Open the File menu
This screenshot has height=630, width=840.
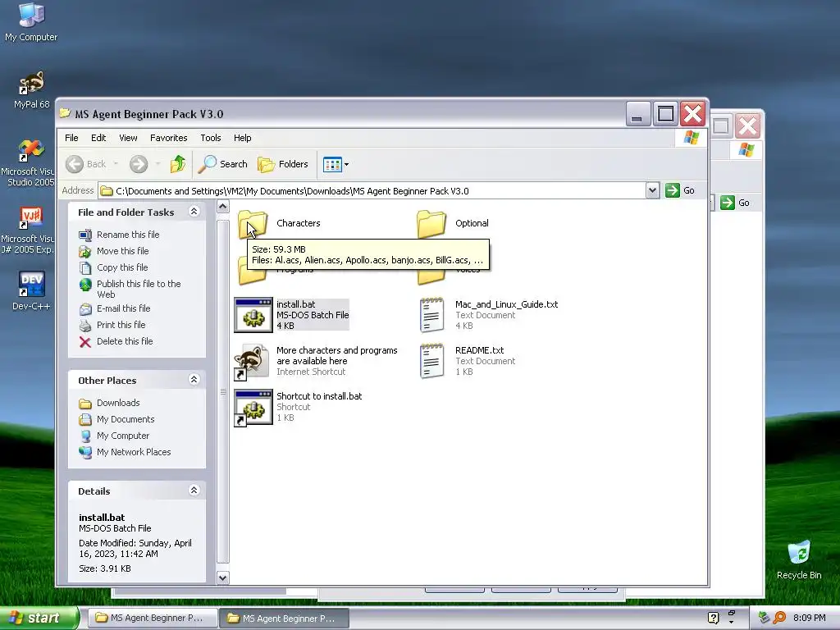pos(71,138)
